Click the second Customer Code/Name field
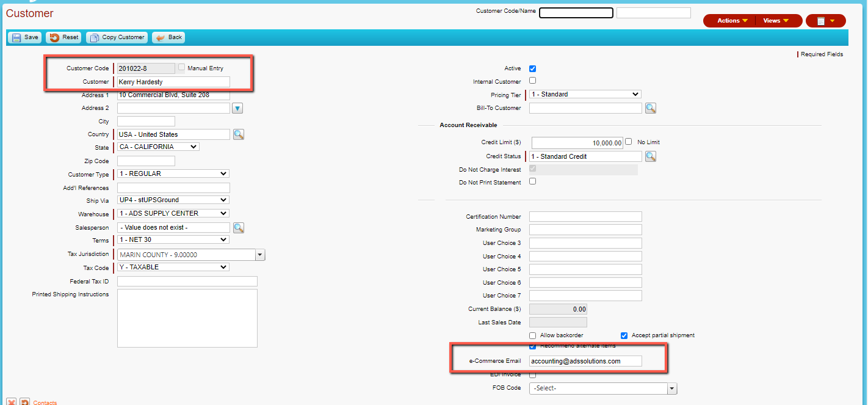 coord(654,13)
